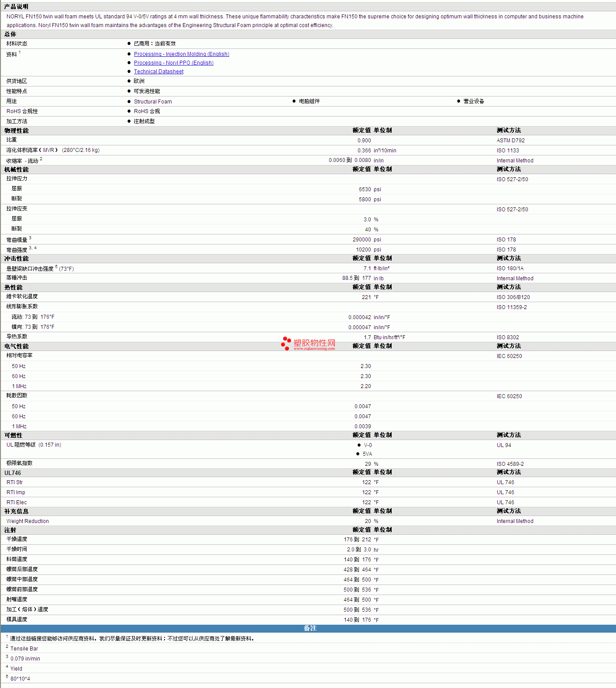616x688 pixels.
Task: Click the 热性能 section header
Action: tap(14, 287)
